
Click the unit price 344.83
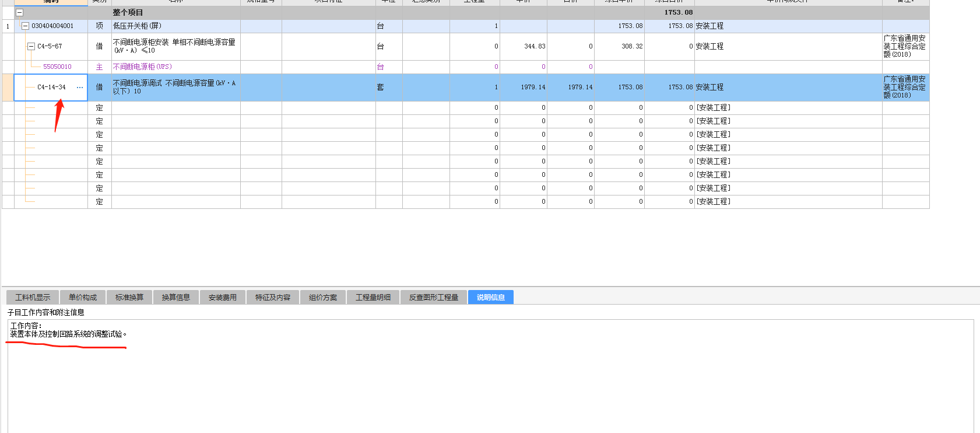pyautogui.click(x=535, y=46)
